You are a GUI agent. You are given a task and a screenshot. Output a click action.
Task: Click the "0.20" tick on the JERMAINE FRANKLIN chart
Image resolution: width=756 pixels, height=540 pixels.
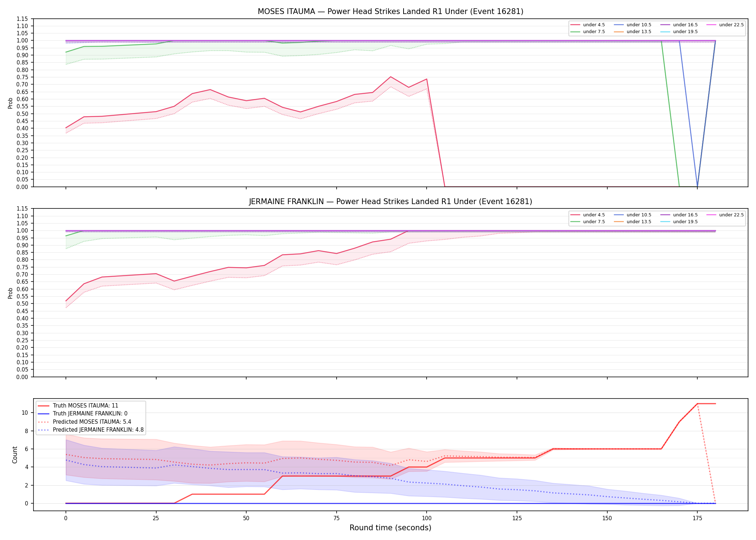(22, 348)
